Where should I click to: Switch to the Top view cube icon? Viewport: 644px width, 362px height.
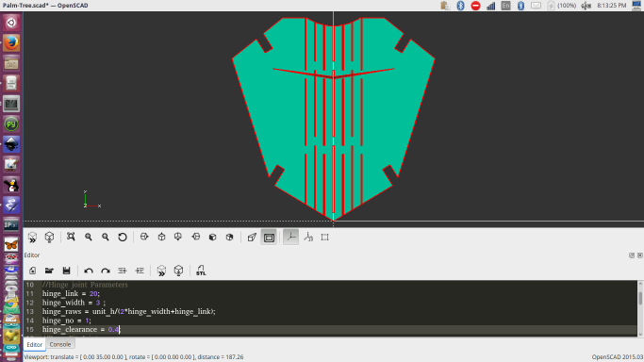(x=161, y=237)
